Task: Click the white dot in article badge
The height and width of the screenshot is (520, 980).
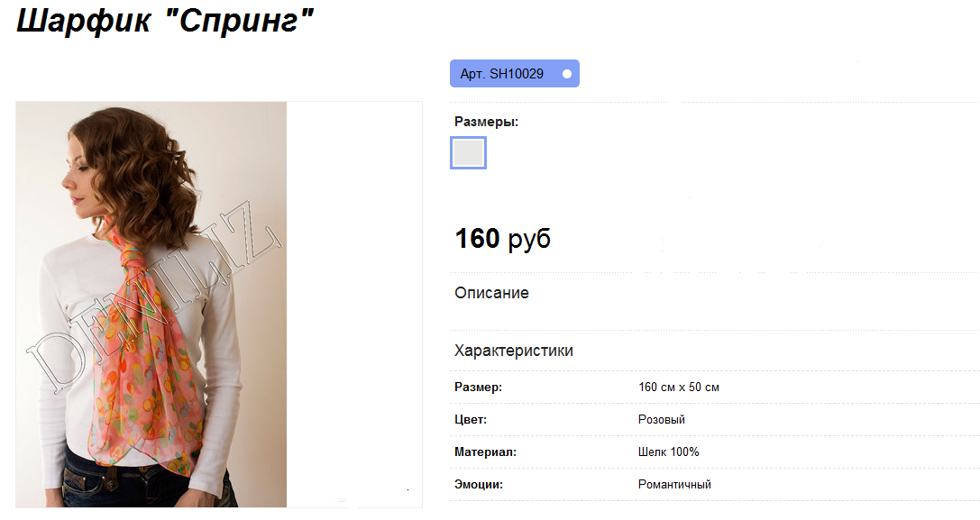Action: tap(567, 74)
